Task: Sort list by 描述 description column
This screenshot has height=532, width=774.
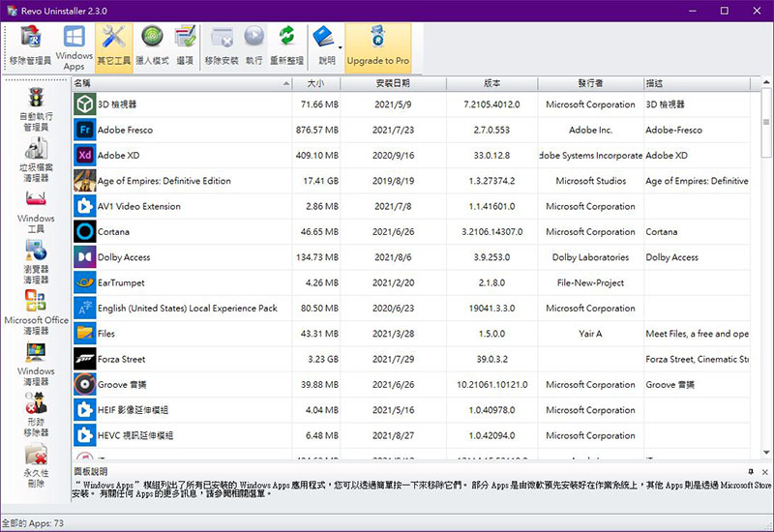Action: 697,83
